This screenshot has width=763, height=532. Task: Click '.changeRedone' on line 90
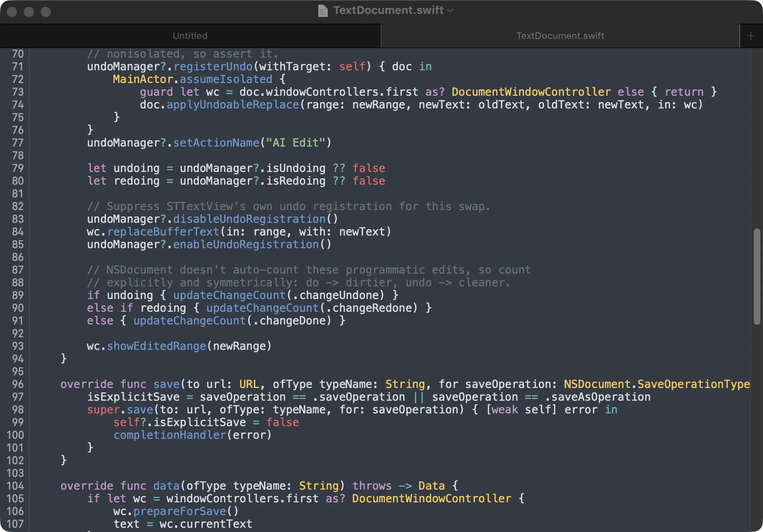click(x=371, y=308)
